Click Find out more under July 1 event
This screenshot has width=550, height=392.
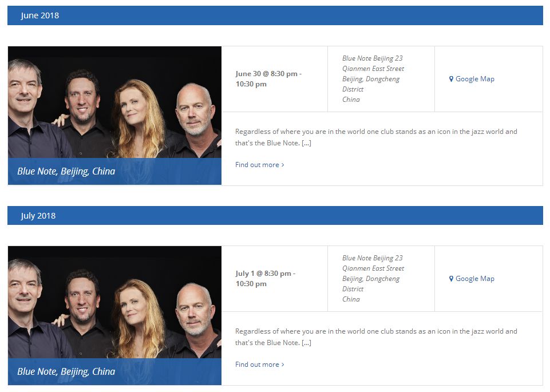tap(260, 365)
